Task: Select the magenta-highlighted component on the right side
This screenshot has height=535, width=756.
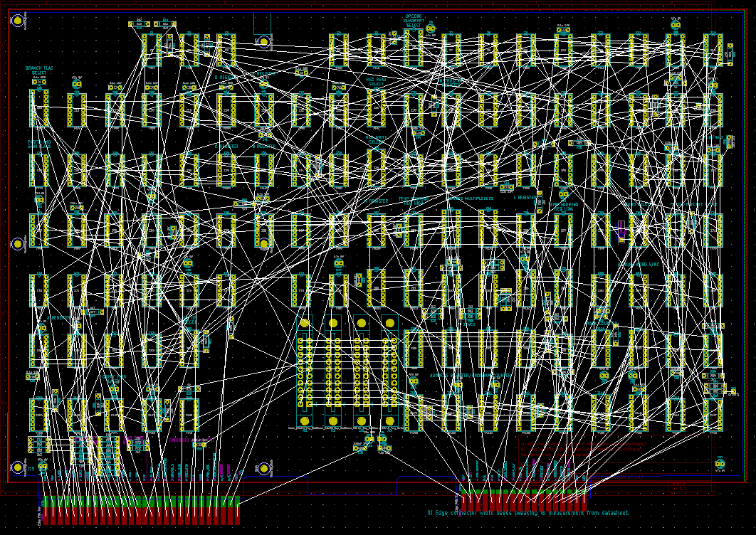Action: (621, 230)
